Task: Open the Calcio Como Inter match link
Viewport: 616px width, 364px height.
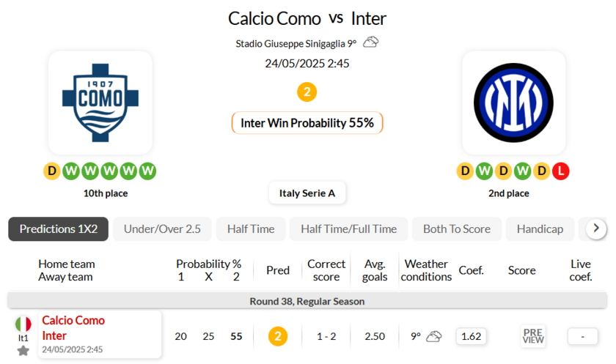Action: 73,328
